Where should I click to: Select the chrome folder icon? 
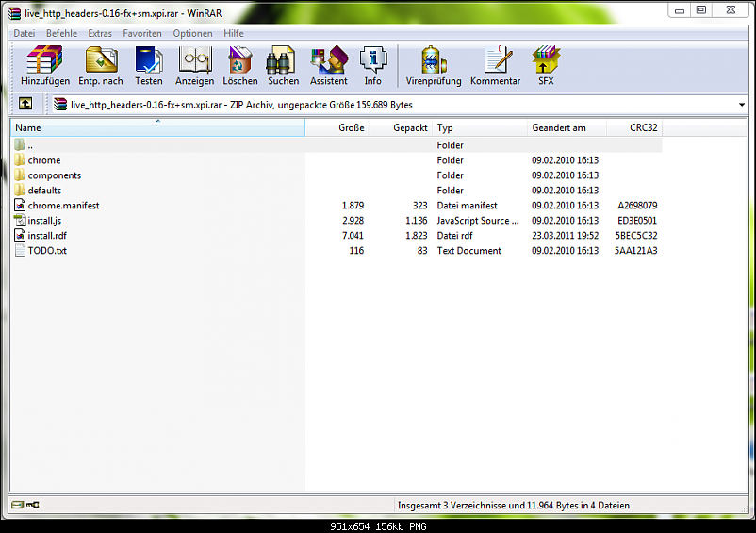click(19, 159)
